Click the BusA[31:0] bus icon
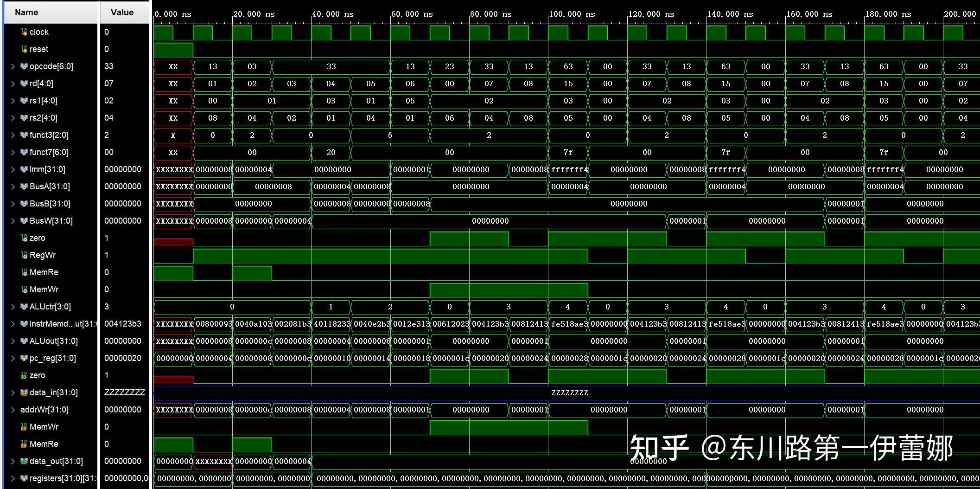The width and height of the screenshot is (980, 489). (x=24, y=187)
